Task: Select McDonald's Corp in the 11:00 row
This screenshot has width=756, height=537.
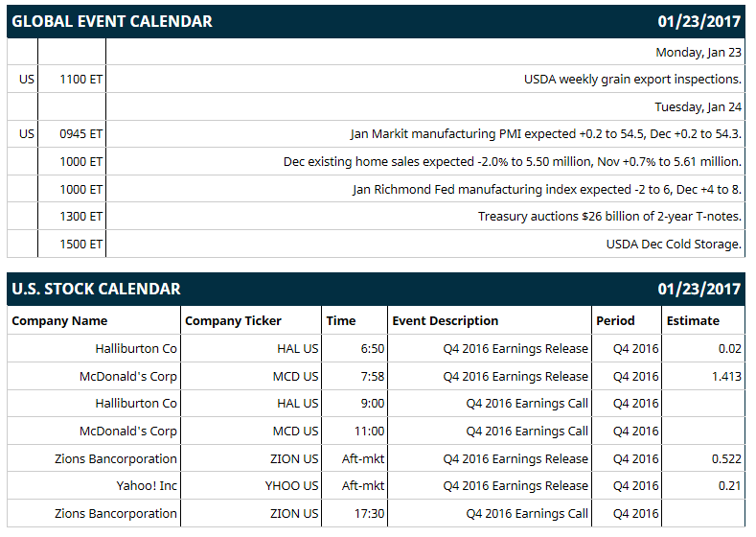Action: click(128, 431)
